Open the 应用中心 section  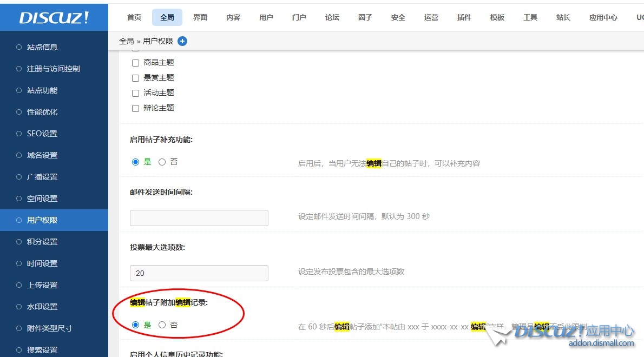coord(603,17)
